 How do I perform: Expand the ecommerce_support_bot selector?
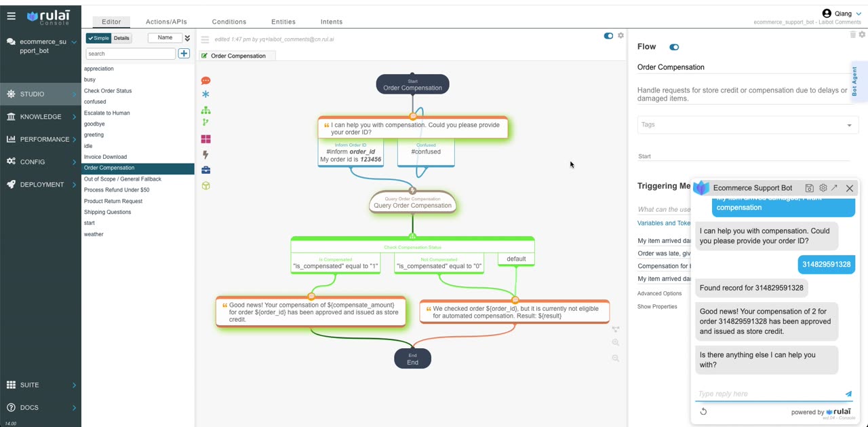74,42
